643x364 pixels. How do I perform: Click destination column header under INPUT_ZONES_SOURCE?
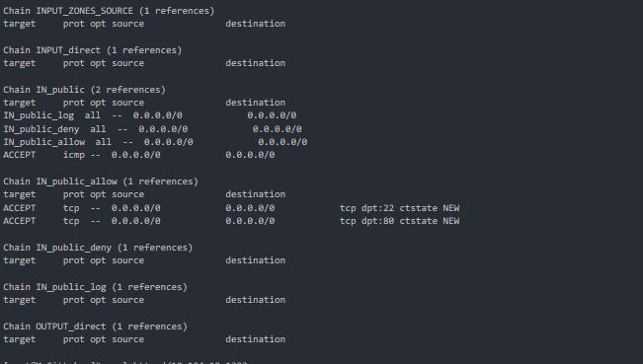[255, 24]
